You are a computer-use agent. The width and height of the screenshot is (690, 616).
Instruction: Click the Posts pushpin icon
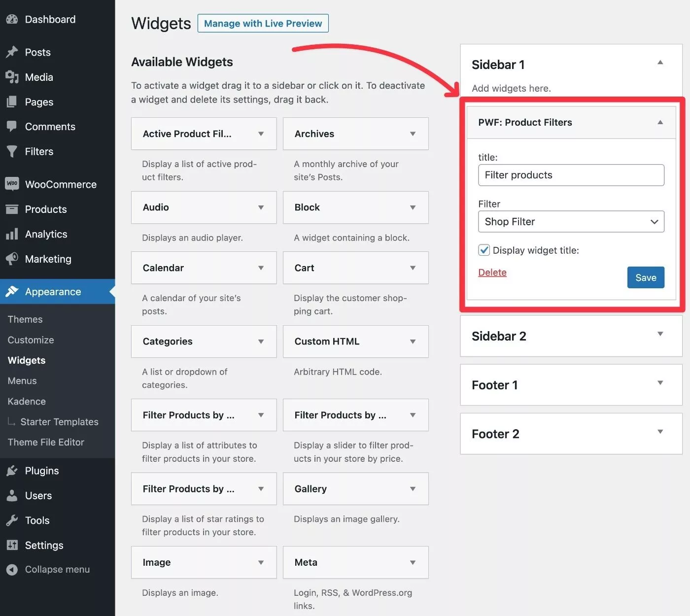point(12,52)
